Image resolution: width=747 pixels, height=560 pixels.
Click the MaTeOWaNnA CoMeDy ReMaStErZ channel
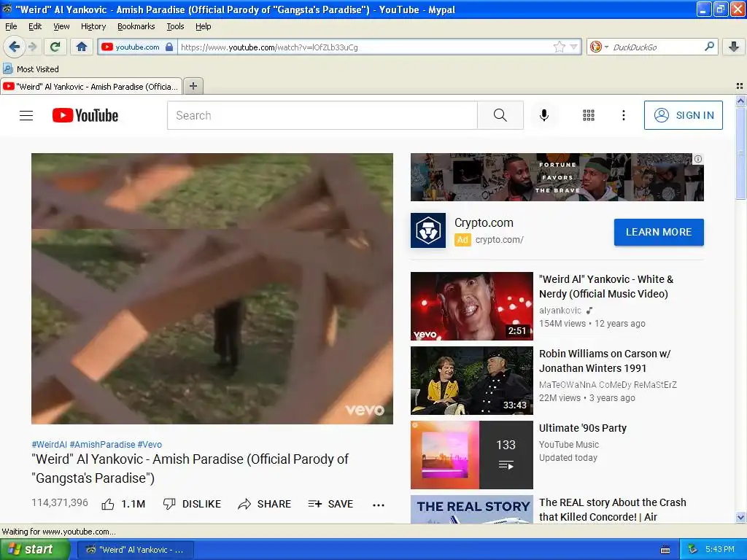608,385
